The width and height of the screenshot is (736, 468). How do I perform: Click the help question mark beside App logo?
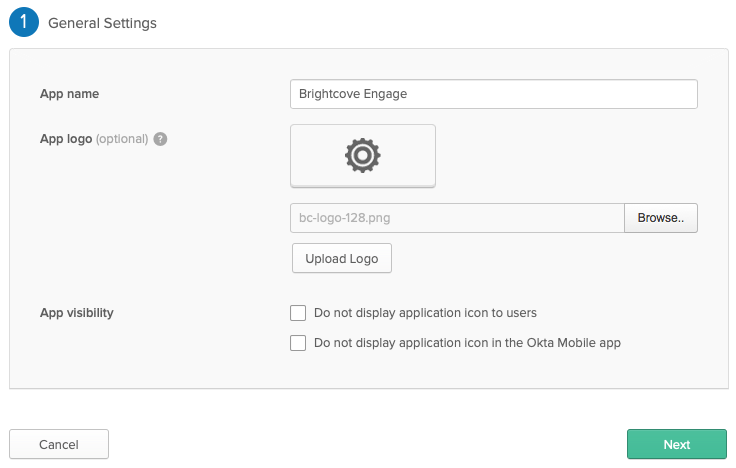(160, 139)
